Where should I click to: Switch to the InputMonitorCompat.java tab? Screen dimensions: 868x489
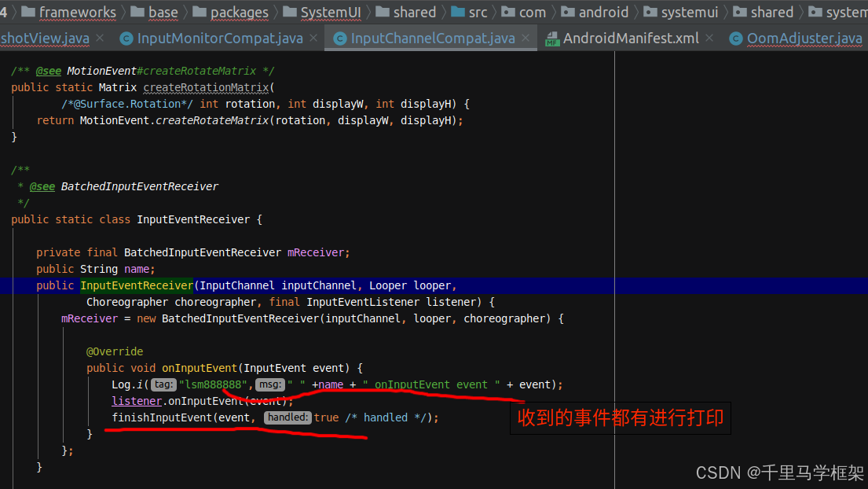pos(220,39)
